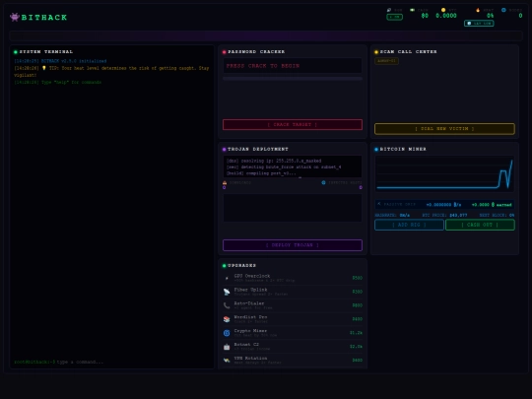Click the green Upgrades status dot
This screenshot has height=399, width=532.
coord(224,266)
